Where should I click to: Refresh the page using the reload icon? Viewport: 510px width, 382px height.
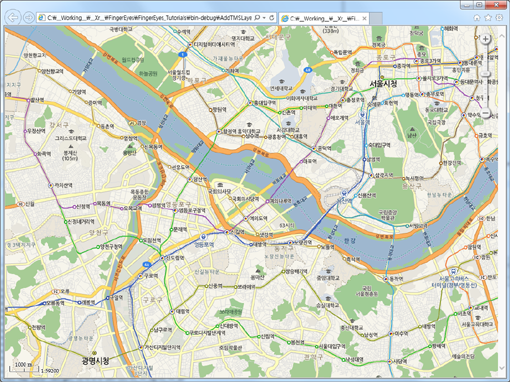tap(272, 18)
